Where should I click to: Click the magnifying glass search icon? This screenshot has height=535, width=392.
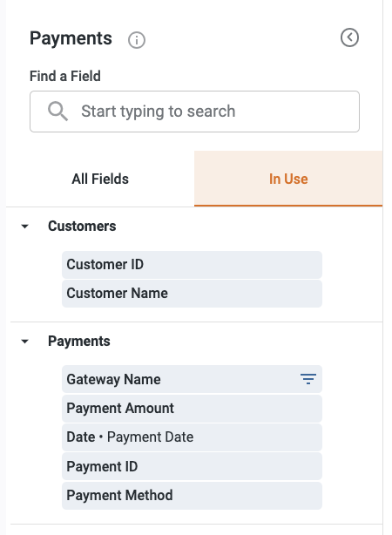(57, 112)
